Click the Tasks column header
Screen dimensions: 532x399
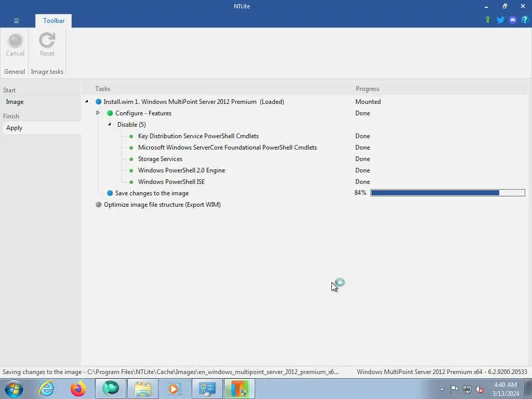click(102, 88)
